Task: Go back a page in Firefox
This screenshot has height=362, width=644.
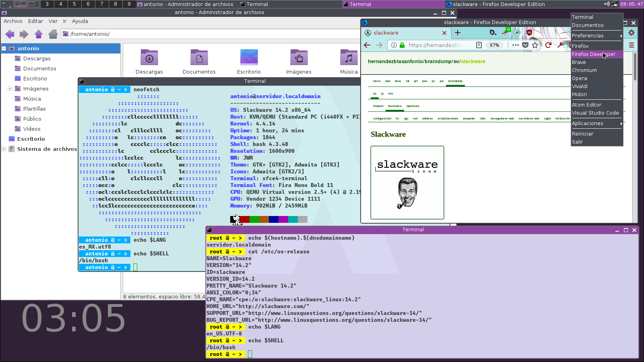Action: [x=367, y=45]
